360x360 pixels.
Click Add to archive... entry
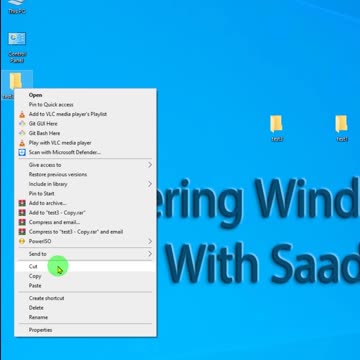click(x=85, y=203)
